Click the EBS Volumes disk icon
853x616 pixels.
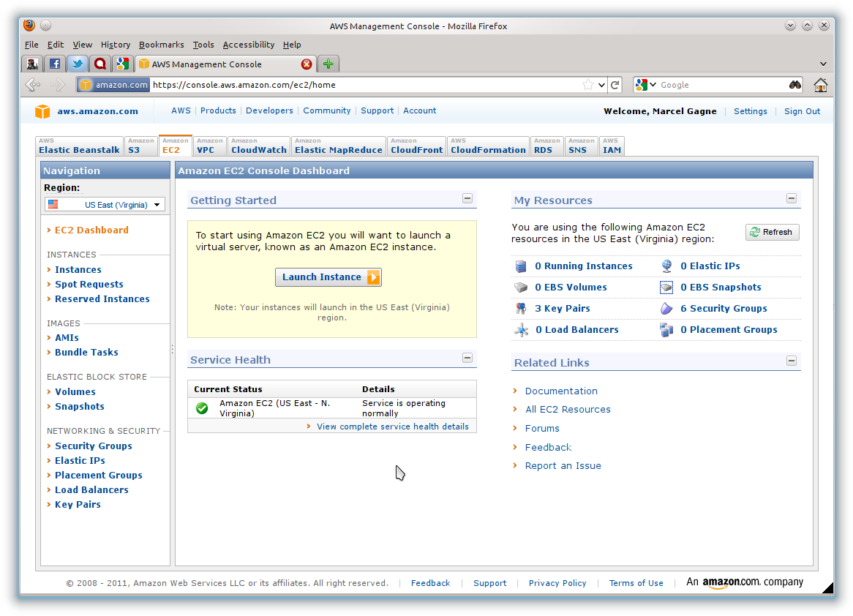pos(521,288)
